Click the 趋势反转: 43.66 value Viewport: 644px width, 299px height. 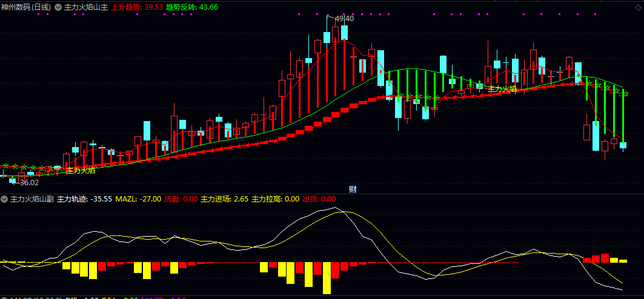(x=192, y=7)
